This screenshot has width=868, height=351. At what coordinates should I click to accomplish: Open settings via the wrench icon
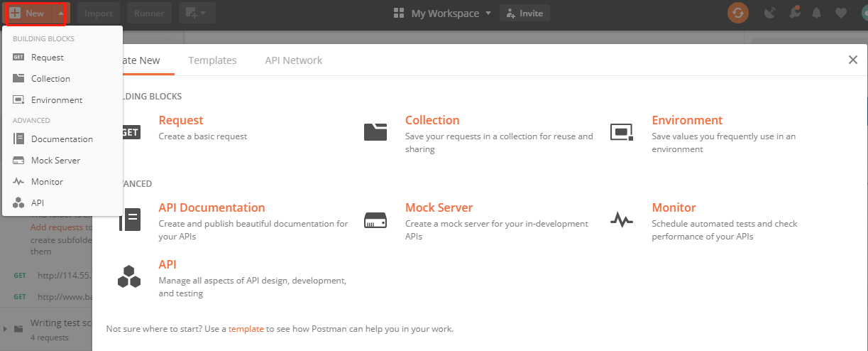(x=794, y=13)
